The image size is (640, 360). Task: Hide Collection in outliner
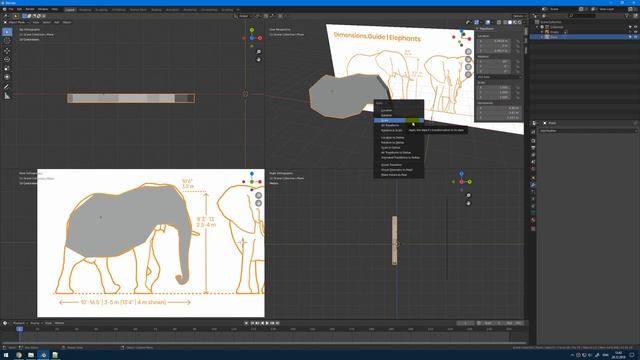point(635,27)
